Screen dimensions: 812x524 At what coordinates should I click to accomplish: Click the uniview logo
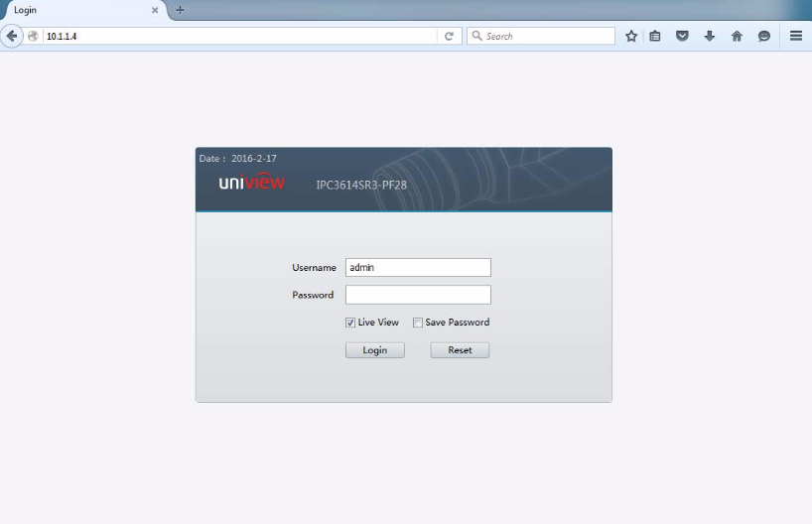point(252,182)
